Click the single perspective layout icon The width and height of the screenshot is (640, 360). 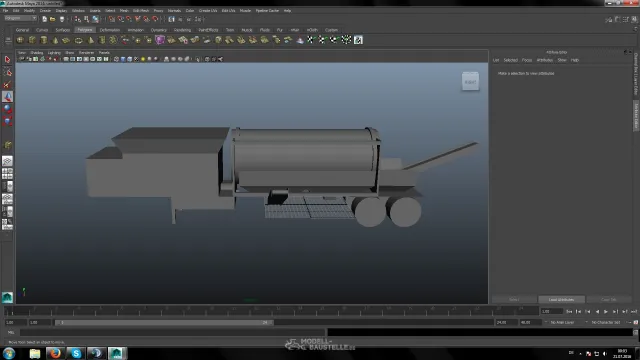point(7,161)
